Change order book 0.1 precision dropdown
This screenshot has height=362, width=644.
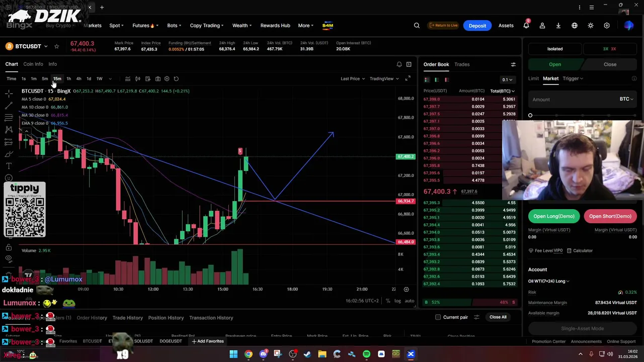coord(507,79)
